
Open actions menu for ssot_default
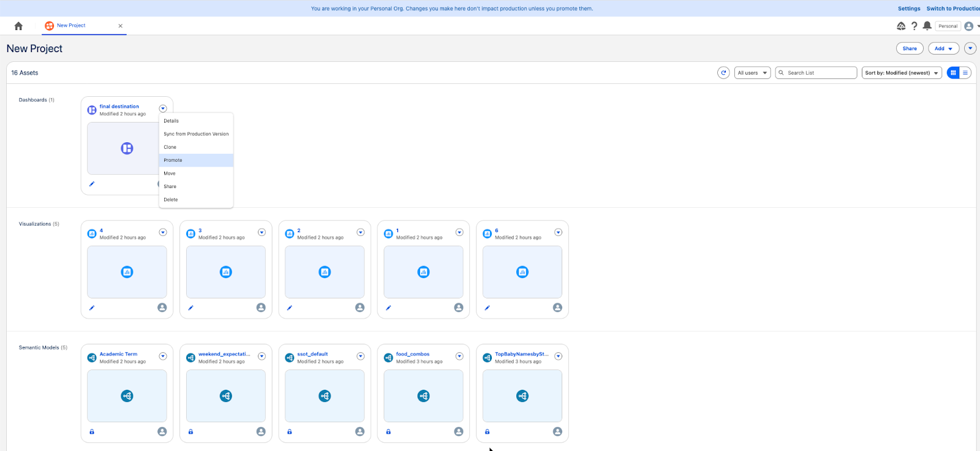click(x=361, y=356)
